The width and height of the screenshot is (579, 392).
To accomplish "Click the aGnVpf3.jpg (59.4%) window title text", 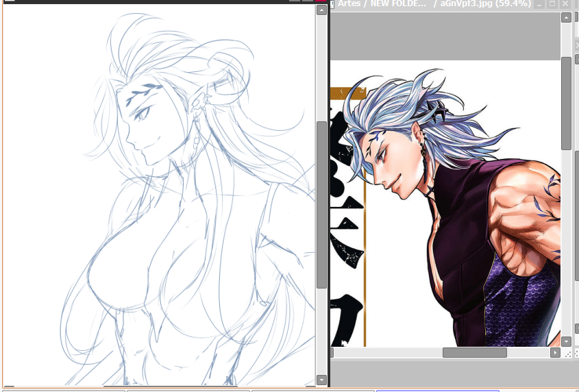I will (485, 3).
